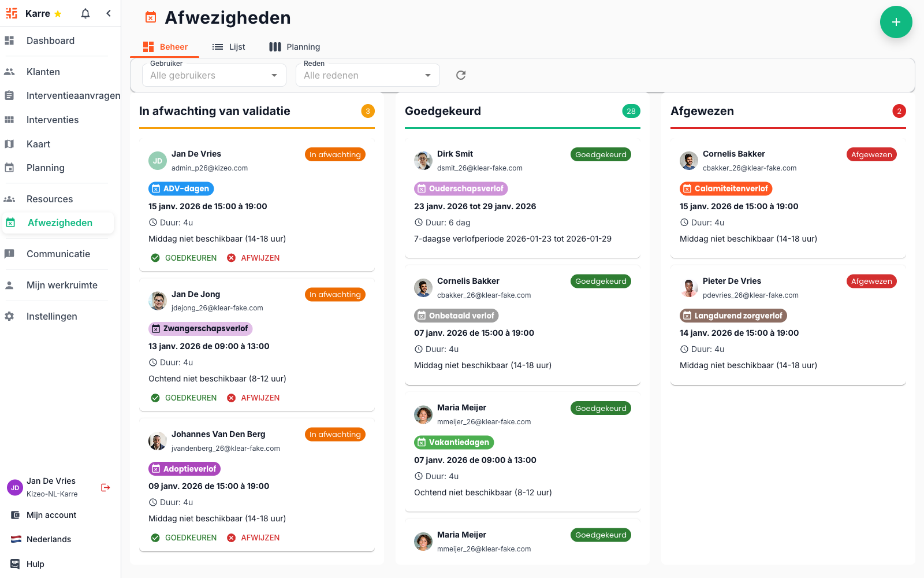Screen dimensions: 924x578
Task: Click the Calamiteitenverlof tag on Cornelis Bakker's card
Action: [x=725, y=188]
